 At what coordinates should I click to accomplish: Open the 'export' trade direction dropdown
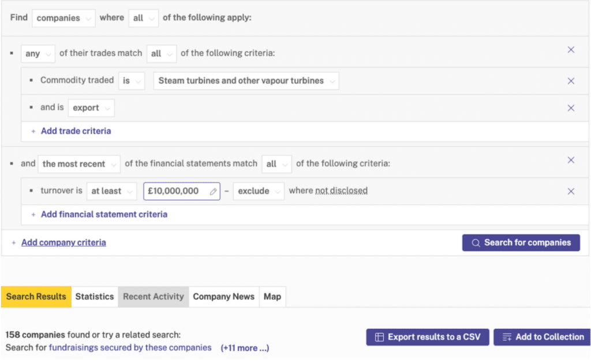pyautogui.click(x=91, y=108)
